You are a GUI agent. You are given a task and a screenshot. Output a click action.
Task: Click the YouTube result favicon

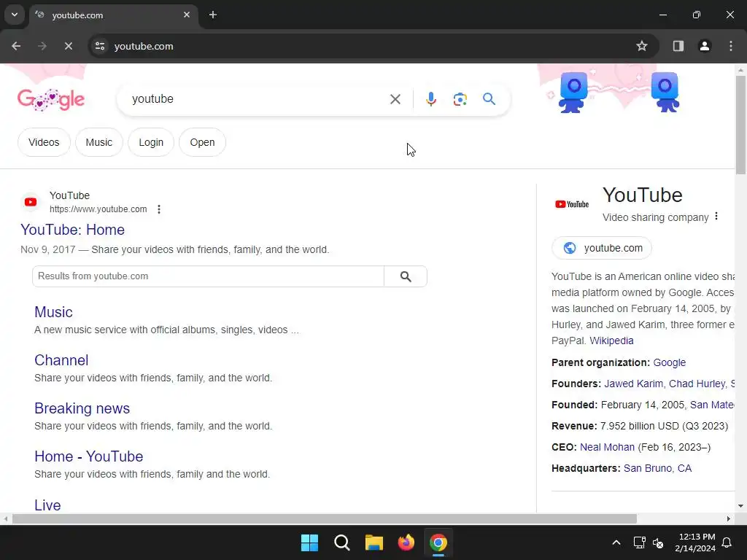31,202
